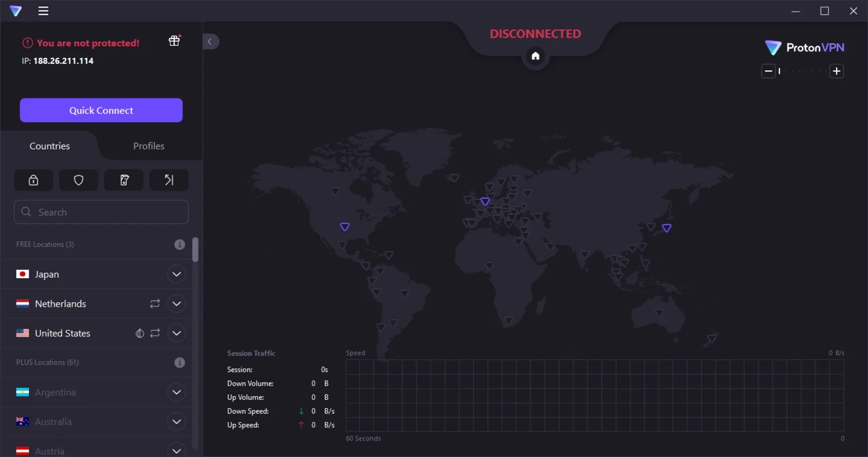Open the ProtonVPN hamburger menu
The image size is (868, 457).
(43, 10)
